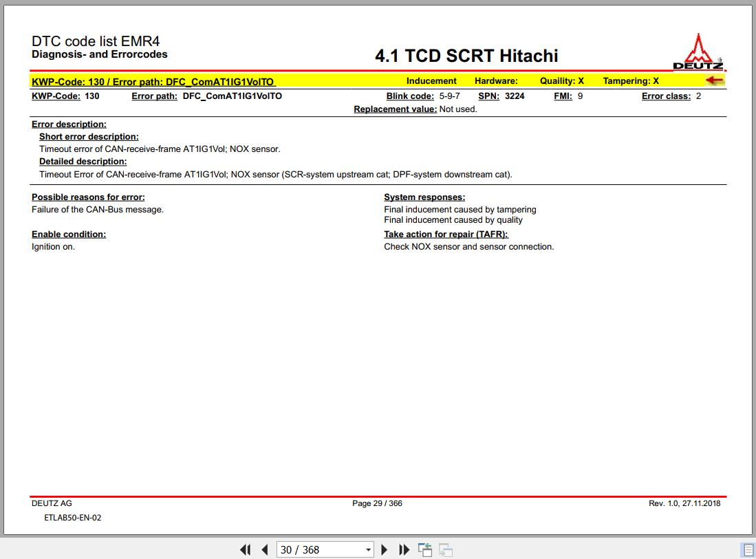756x559 pixels.
Task: Go to the previous page
Action: 264,550
